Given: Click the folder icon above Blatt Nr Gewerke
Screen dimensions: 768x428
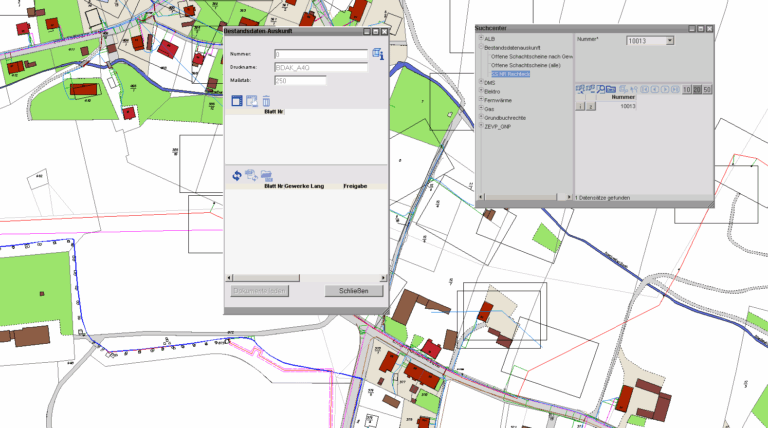Looking at the screenshot, I should point(266,175).
